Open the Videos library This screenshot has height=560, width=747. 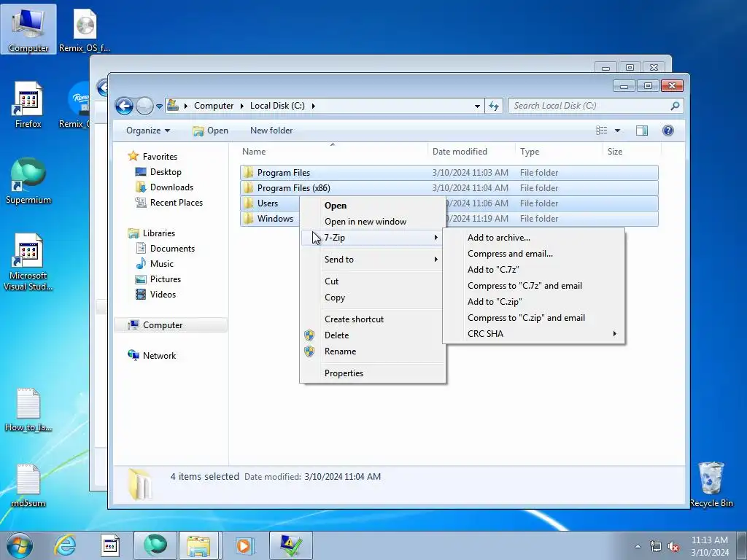163,295
